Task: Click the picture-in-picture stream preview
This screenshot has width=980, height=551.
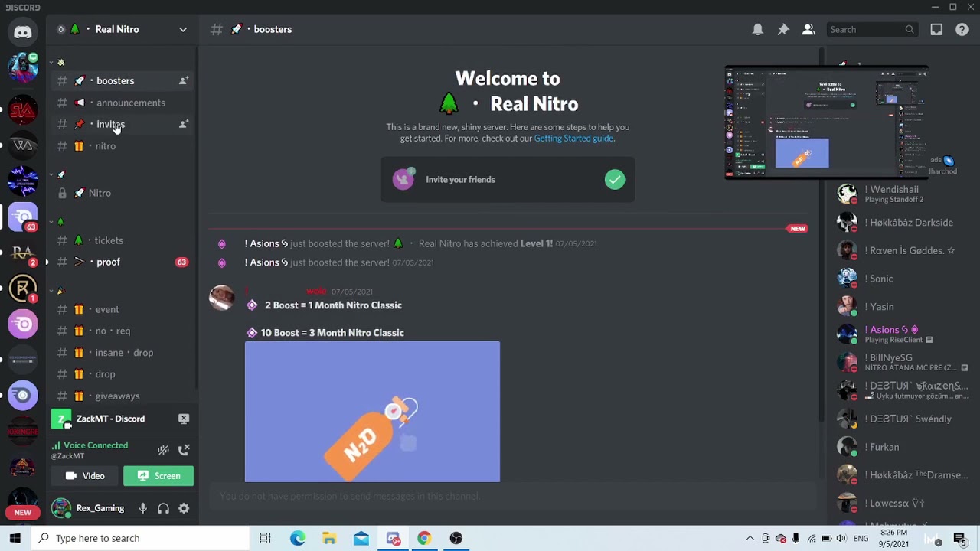Action: (827, 123)
